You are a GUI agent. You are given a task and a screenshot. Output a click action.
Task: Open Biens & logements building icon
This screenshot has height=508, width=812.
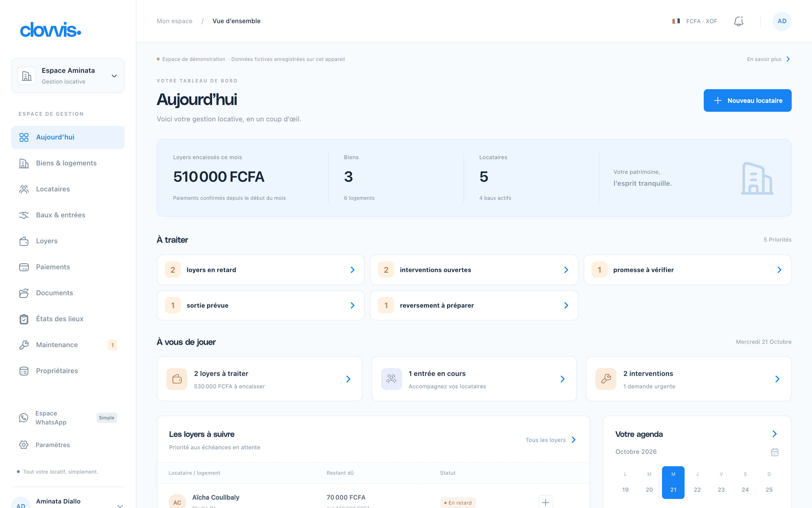[24, 163]
